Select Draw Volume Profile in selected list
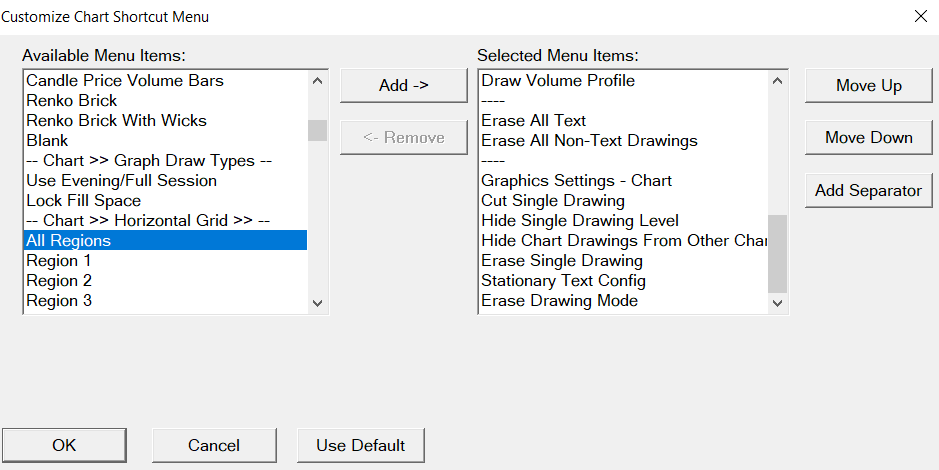This screenshot has height=470, width=939. pos(558,80)
